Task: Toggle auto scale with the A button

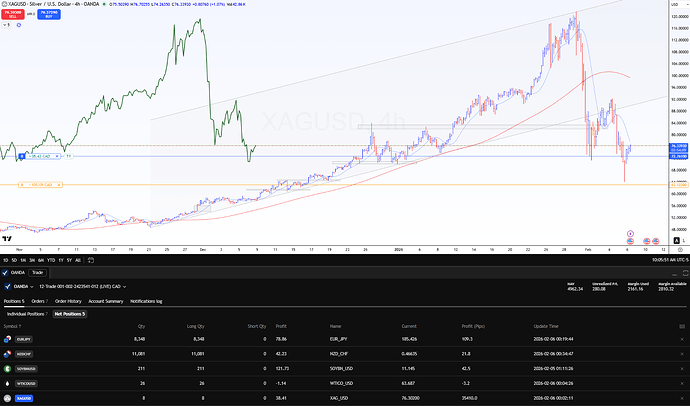Action: (677, 240)
